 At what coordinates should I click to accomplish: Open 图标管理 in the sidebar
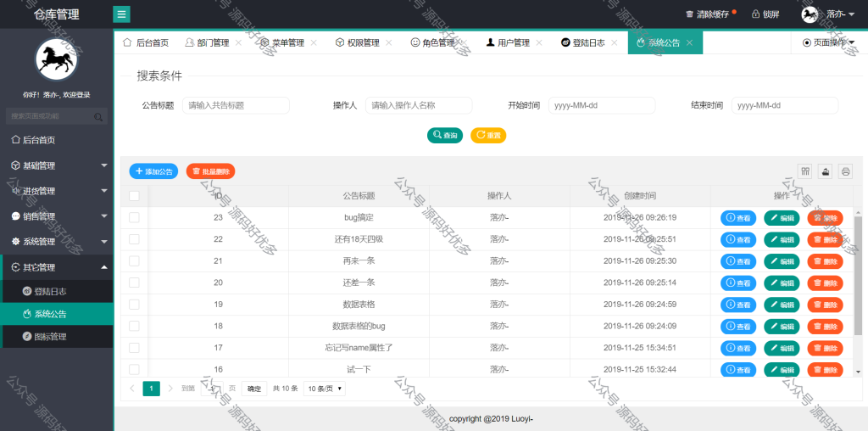(57, 337)
